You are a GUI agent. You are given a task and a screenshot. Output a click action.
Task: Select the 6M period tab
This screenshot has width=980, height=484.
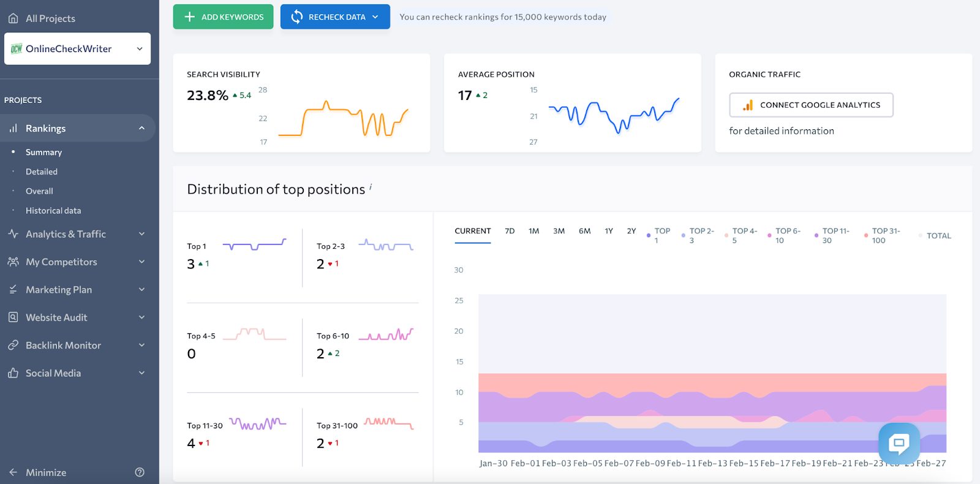(x=585, y=231)
